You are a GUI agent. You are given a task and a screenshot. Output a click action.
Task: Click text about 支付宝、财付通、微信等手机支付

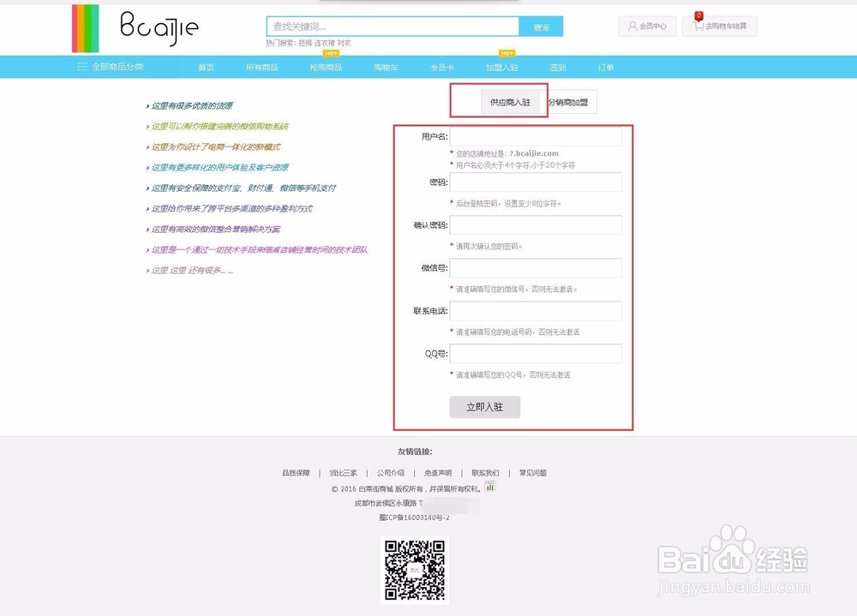243,188
